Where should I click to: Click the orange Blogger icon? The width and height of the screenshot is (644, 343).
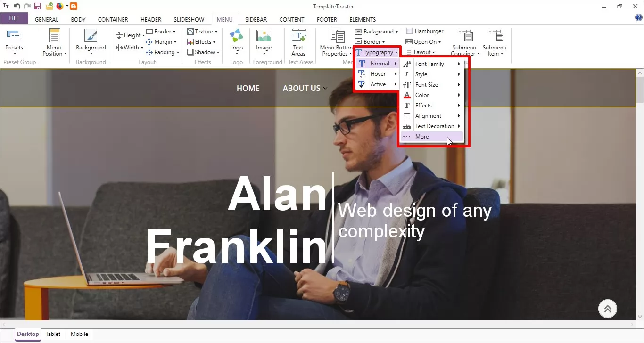(x=74, y=6)
